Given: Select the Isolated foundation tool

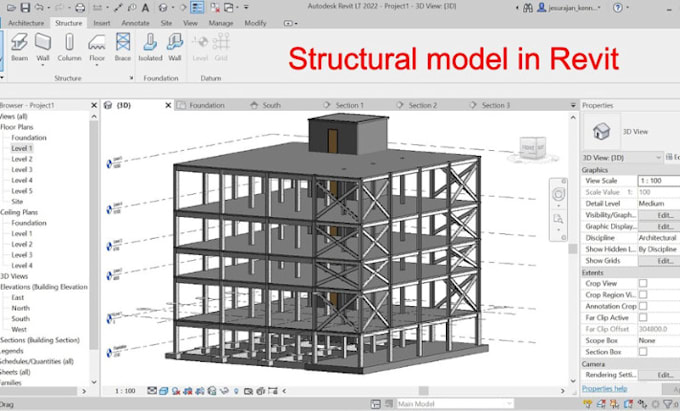Looking at the screenshot, I should click(x=150, y=47).
